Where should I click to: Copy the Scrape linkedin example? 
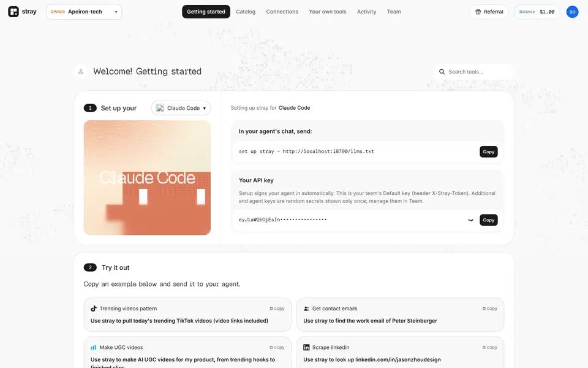490,347
